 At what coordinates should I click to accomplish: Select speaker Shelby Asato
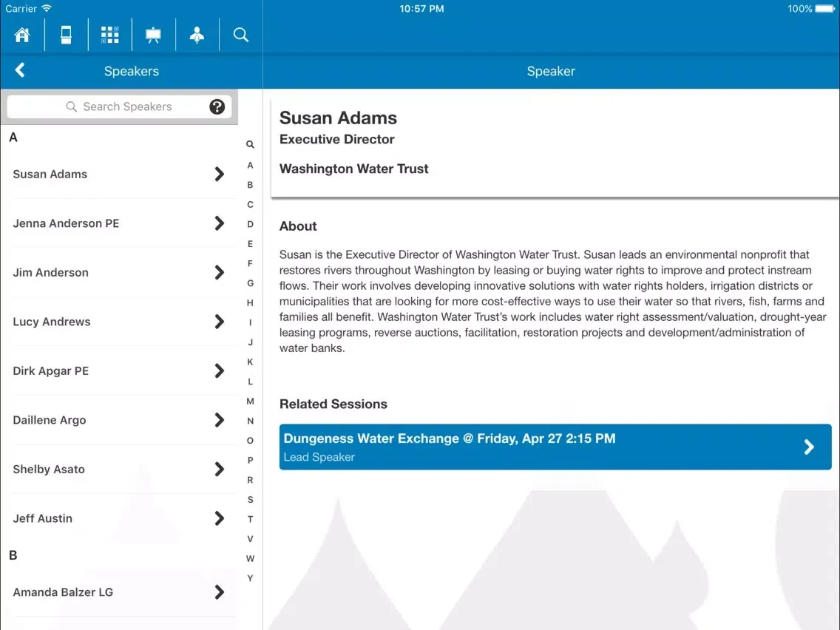pyautogui.click(x=119, y=470)
